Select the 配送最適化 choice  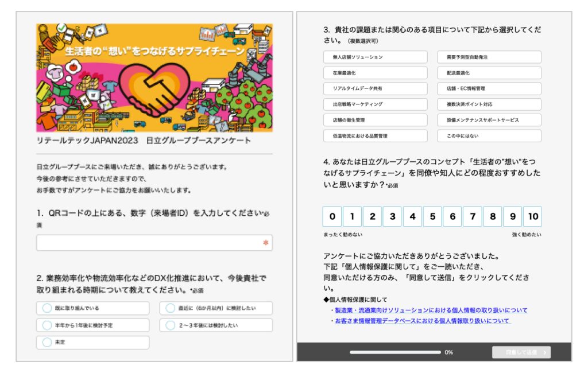click(489, 73)
